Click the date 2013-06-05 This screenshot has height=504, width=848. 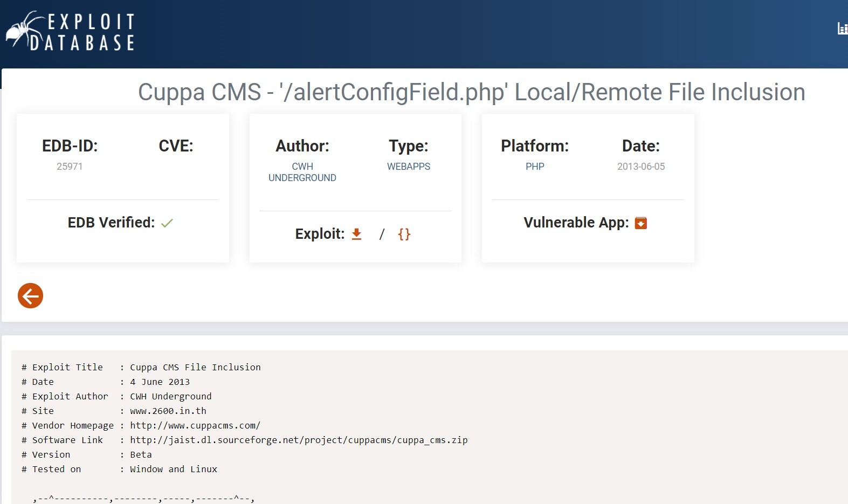click(x=640, y=167)
